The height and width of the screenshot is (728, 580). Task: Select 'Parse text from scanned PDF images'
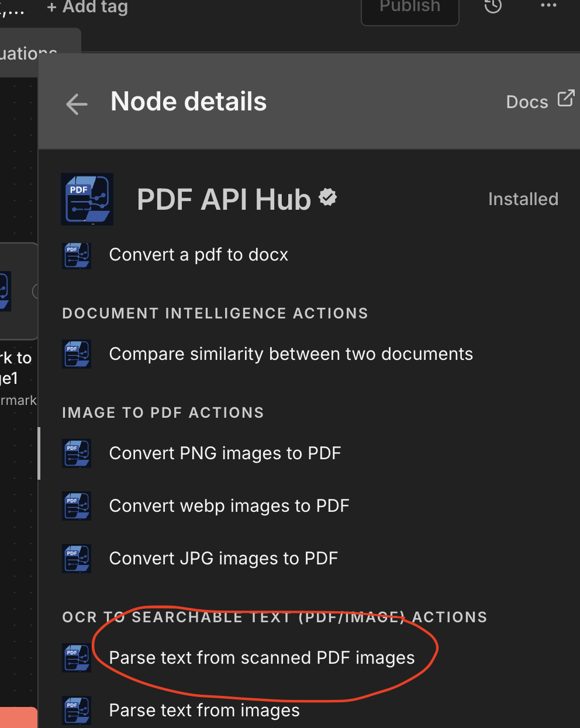[x=262, y=658]
